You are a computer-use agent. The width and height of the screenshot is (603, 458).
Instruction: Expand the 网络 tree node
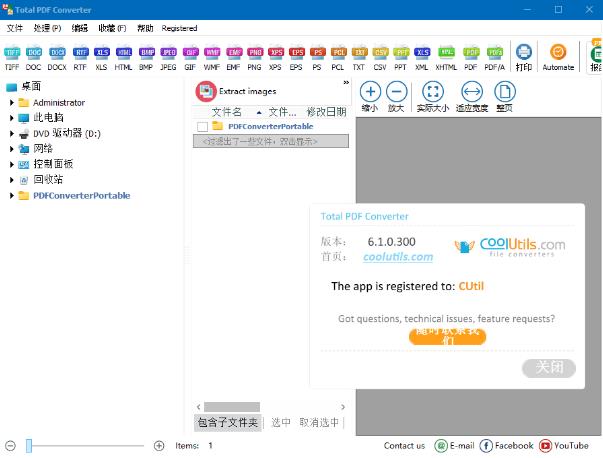click(12, 149)
